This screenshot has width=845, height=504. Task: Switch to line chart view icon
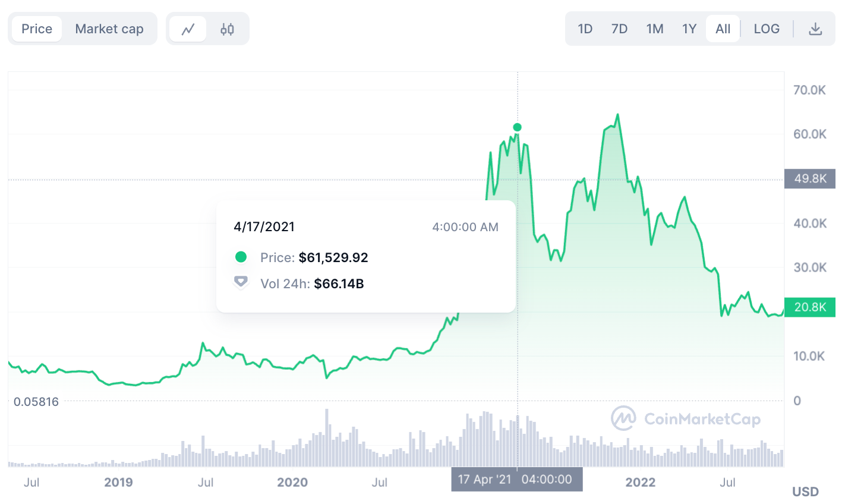pyautogui.click(x=188, y=29)
